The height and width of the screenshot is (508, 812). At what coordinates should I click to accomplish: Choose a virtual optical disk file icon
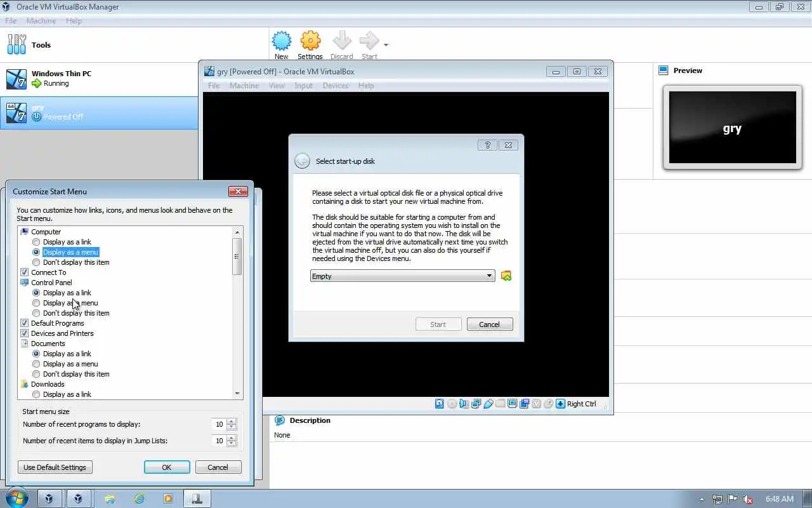tap(506, 276)
